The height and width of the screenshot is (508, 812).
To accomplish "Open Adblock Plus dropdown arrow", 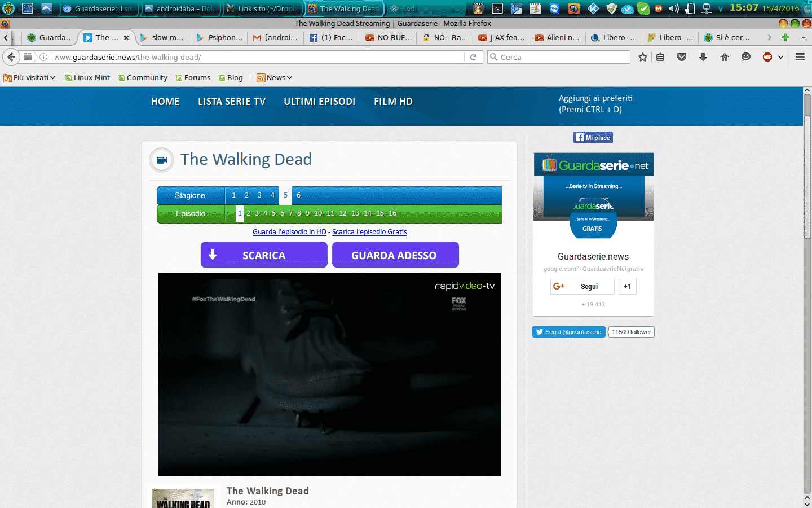I will [780, 57].
